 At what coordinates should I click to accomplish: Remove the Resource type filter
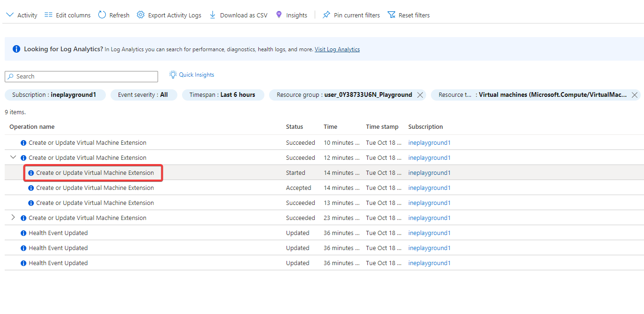point(634,95)
